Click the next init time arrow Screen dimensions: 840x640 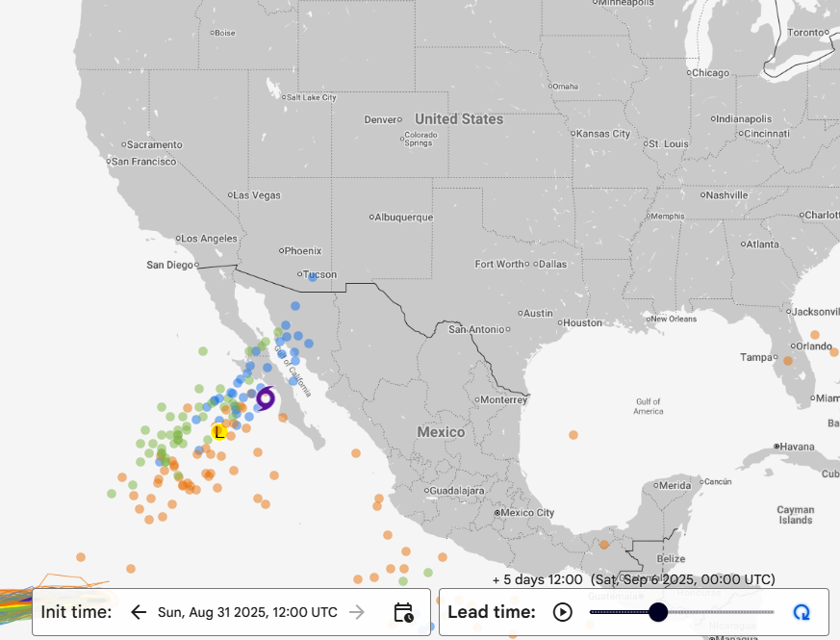[x=357, y=612]
